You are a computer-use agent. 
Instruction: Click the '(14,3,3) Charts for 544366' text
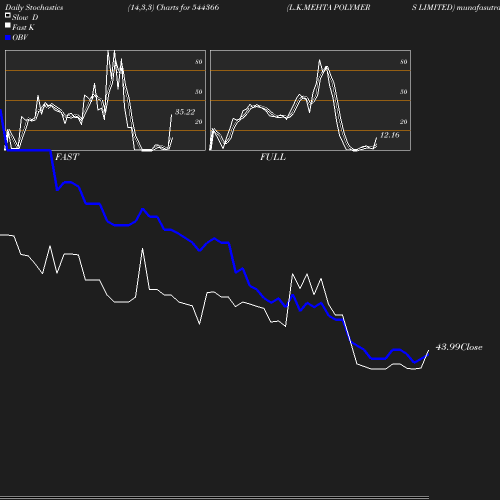tap(173, 7)
